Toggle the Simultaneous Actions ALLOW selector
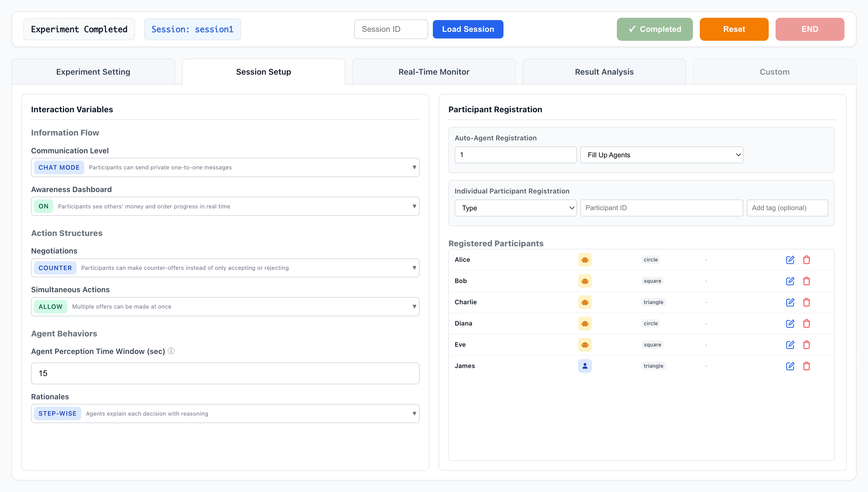Image resolution: width=868 pixels, height=492 pixels. tap(225, 307)
